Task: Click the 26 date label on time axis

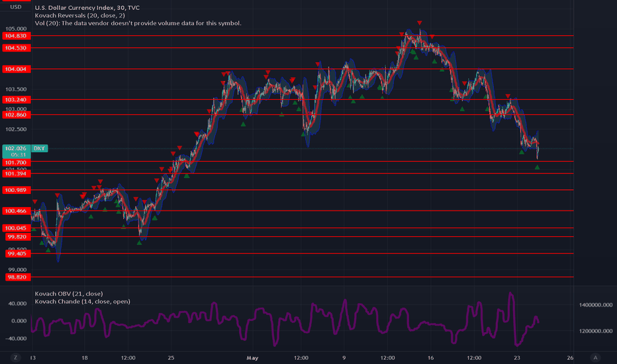Action: [x=570, y=357]
